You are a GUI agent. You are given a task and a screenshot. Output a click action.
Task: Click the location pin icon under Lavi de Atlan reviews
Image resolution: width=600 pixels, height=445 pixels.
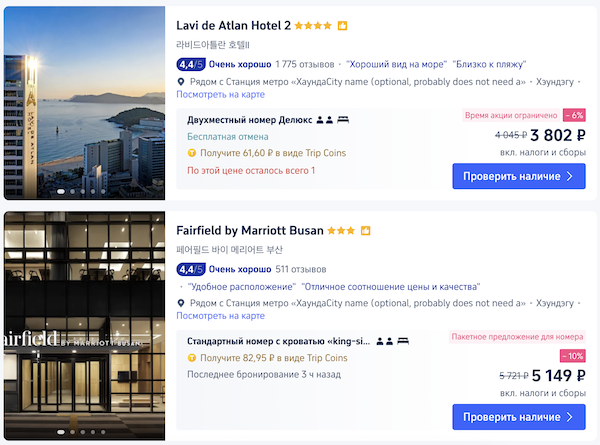pyautogui.click(x=181, y=82)
